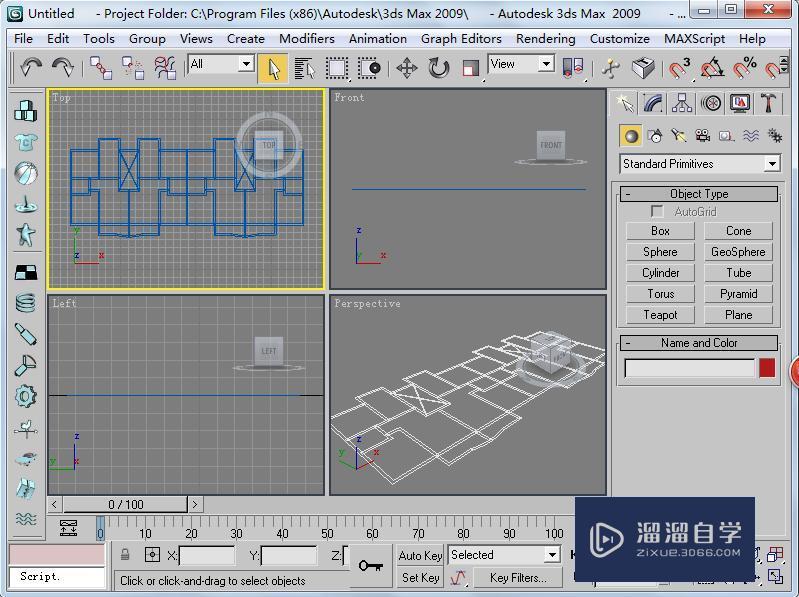Open Standard Primitives dropdown

tap(700, 164)
